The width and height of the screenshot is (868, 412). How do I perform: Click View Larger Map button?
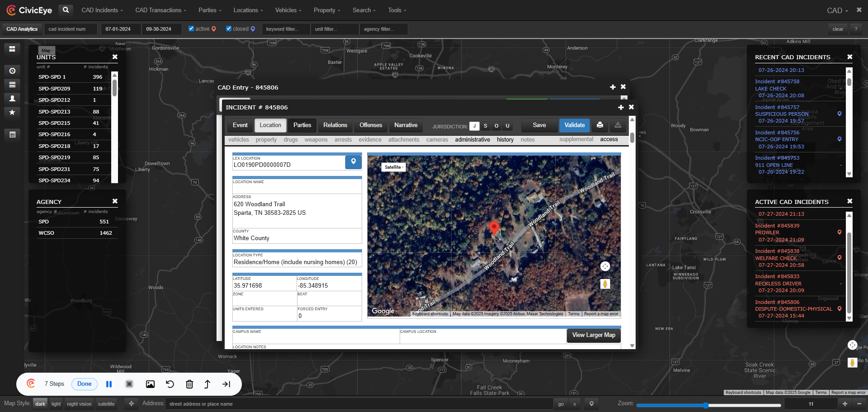594,335
